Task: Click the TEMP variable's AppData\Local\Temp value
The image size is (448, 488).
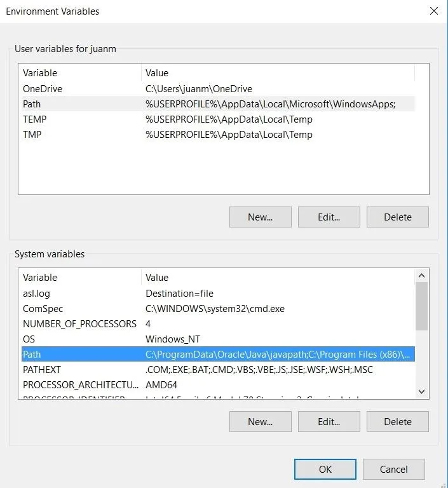Action: point(229,119)
